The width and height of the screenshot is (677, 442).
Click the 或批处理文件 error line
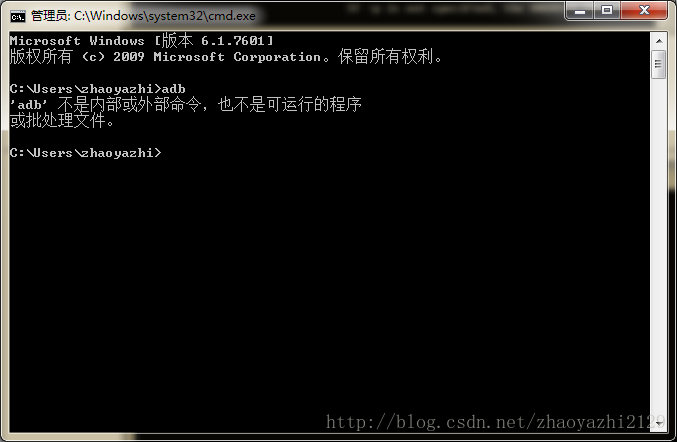(x=62, y=121)
